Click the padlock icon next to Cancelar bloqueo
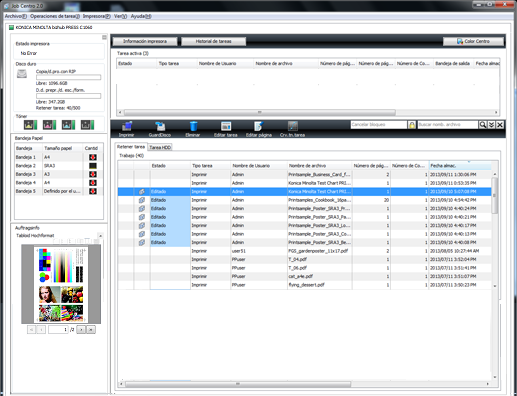This screenshot has width=517, height=396. pos(412,125)
